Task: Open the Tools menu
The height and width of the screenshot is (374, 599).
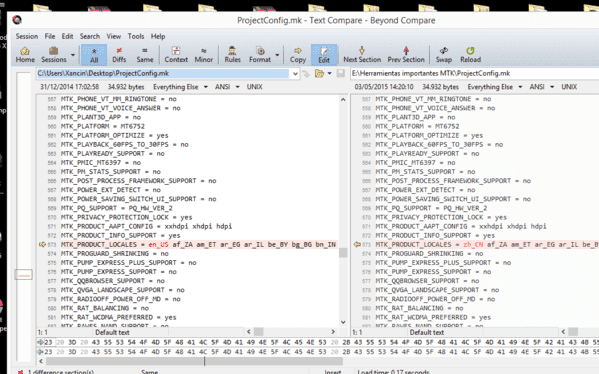Action: (136, 36)
